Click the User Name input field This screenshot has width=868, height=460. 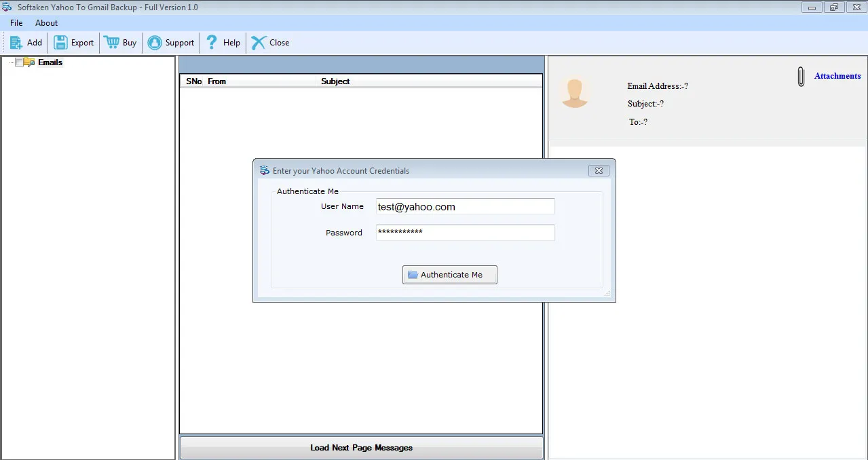[x=466, y=206]
